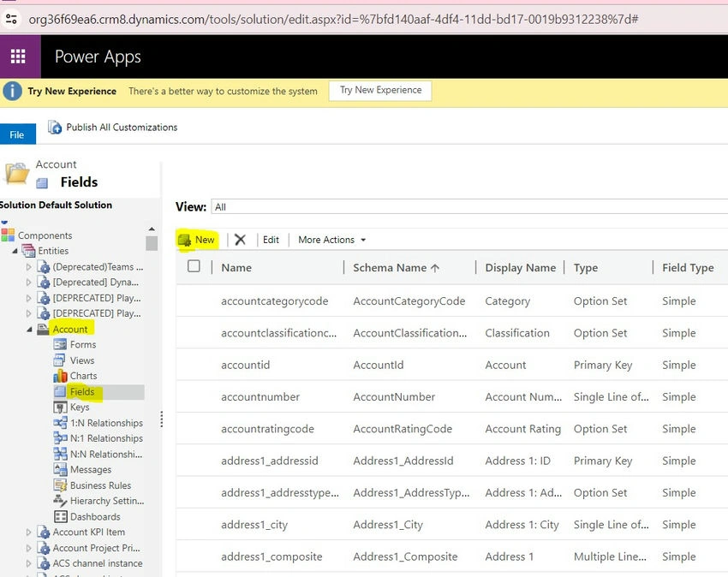728x577 pixels.
Task: Sort by Type column header
Action: click(586, 268)
